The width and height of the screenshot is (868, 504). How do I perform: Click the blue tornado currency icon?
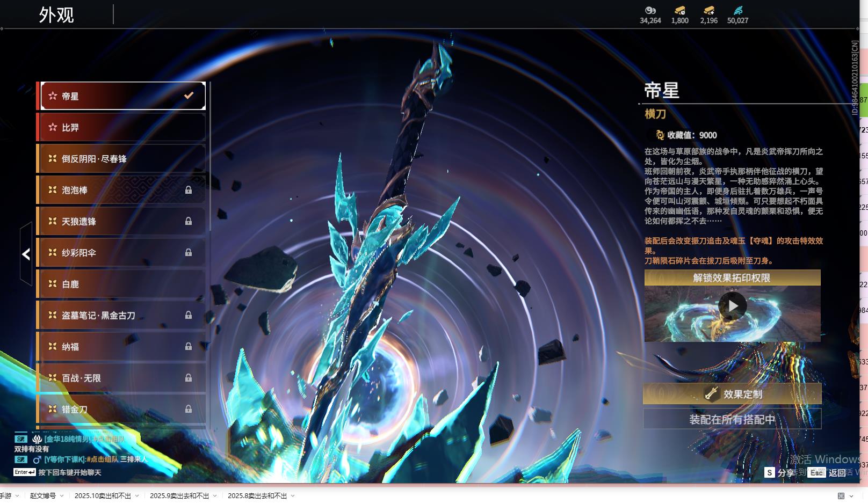point(738,10)
